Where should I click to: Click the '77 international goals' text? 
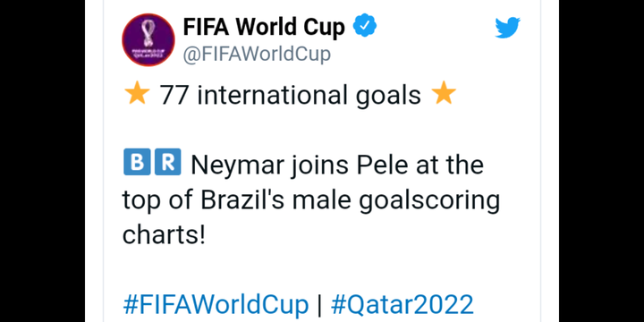tap(290, 95)
